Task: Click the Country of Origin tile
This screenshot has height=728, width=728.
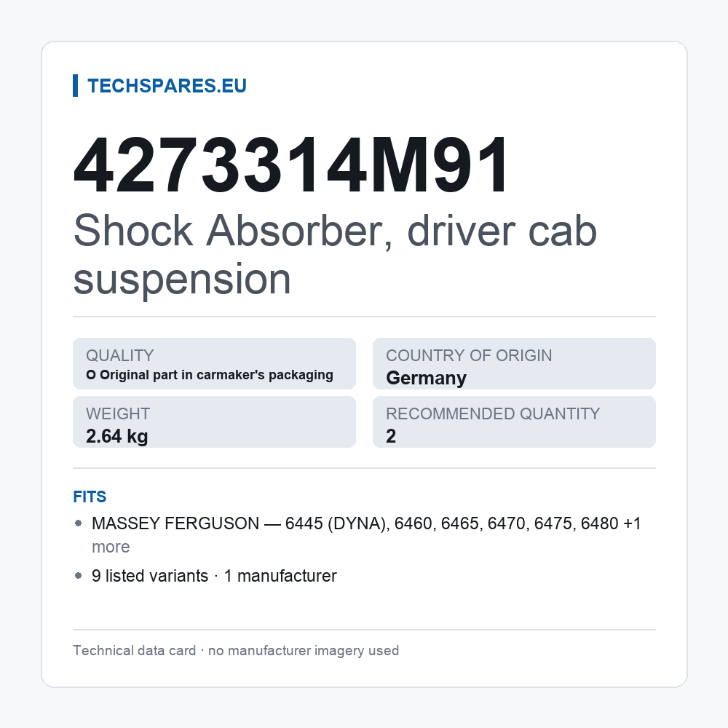Action: pos(514,363)
